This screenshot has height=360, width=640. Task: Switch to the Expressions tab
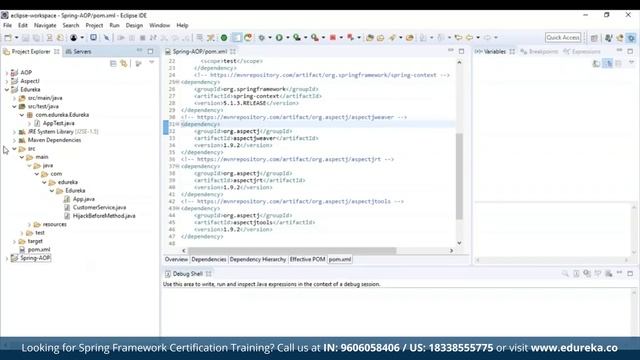click(x=582, y=51)
